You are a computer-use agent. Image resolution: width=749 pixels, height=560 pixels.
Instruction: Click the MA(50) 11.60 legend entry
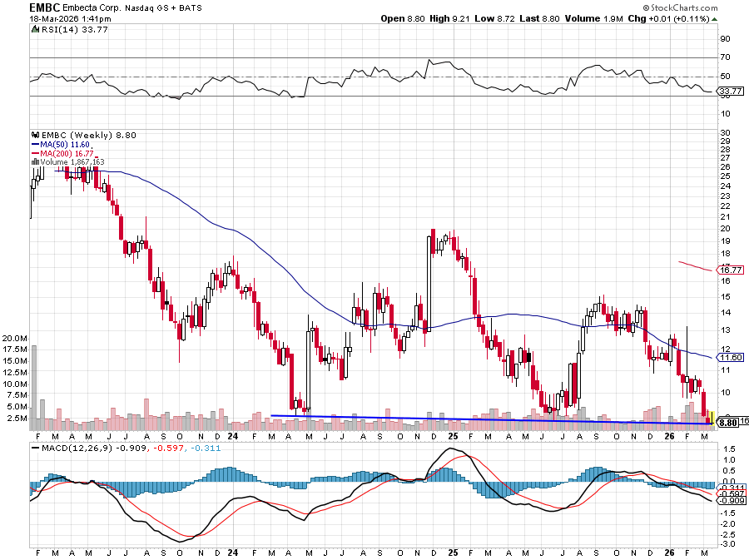pos(62,144)
